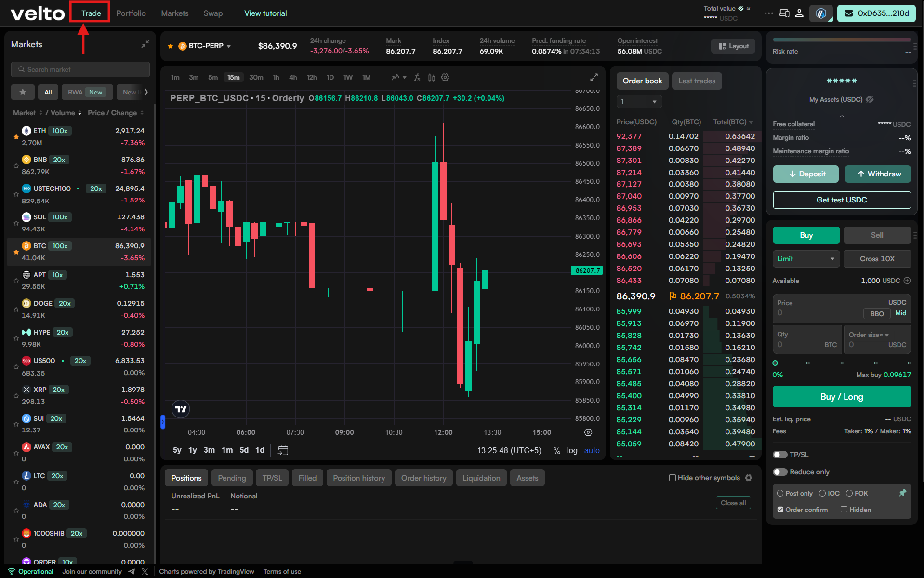Select the favorites star filter in Markets
Image resolution: width=924 pixels, height=578 pixels.
23,92
